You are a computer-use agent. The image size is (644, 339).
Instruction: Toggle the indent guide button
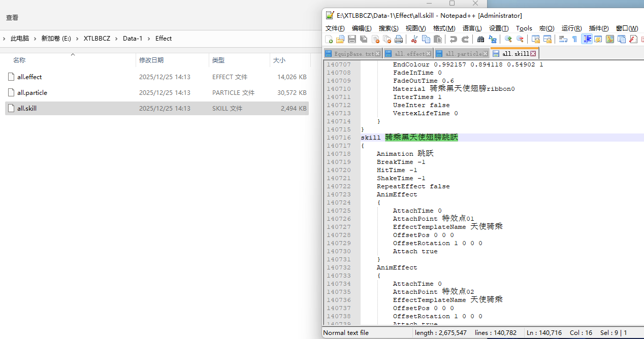click(x=587, y=39)
